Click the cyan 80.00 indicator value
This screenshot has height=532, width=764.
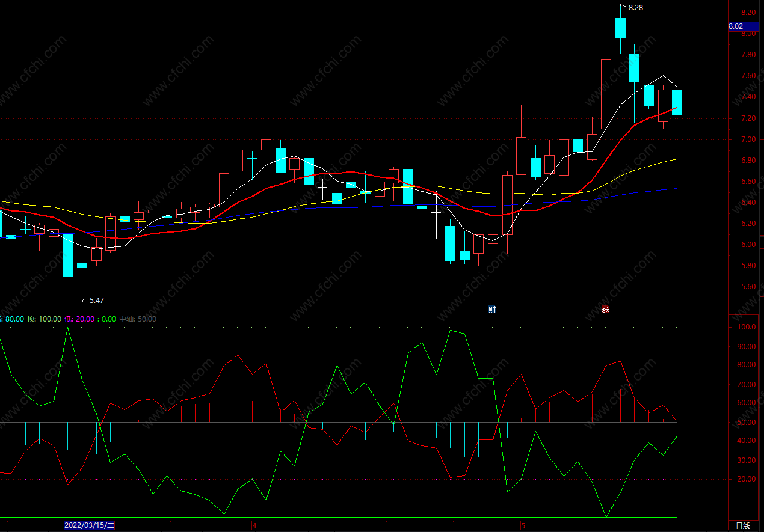click(x=14, y=319)
